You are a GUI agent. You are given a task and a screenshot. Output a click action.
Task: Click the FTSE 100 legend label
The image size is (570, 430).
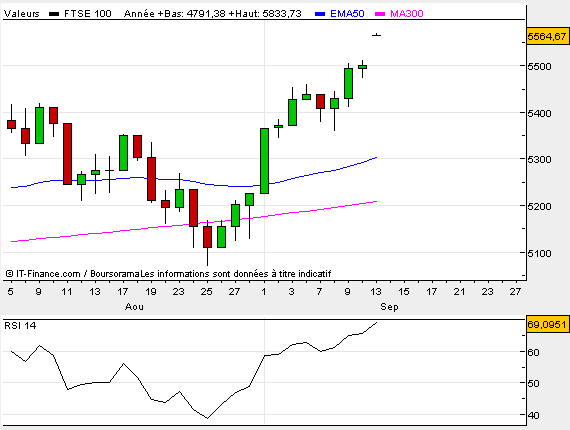point(88,14)
